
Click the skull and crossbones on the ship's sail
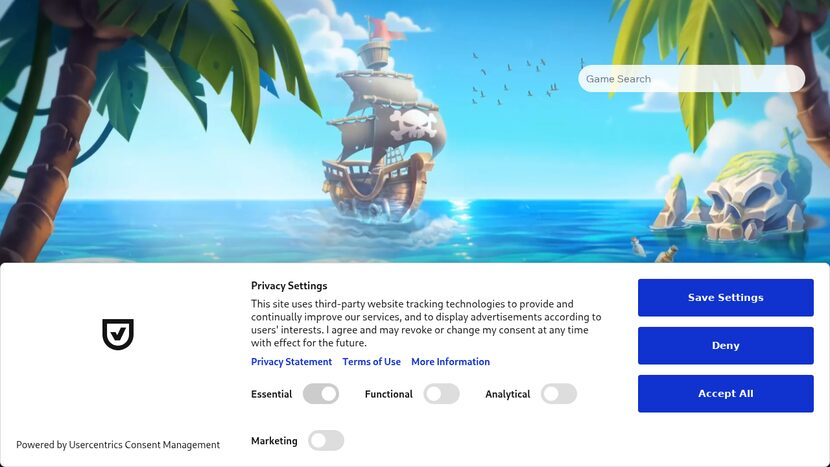pos(413,123)
